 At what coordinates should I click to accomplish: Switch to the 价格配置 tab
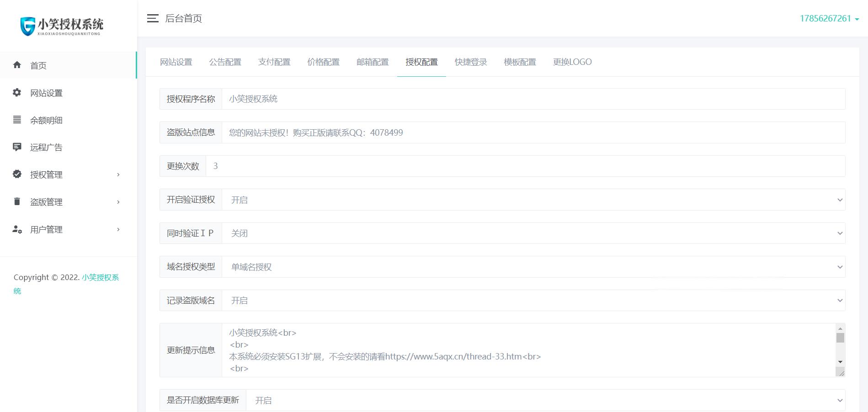click(x=324, y=62)
